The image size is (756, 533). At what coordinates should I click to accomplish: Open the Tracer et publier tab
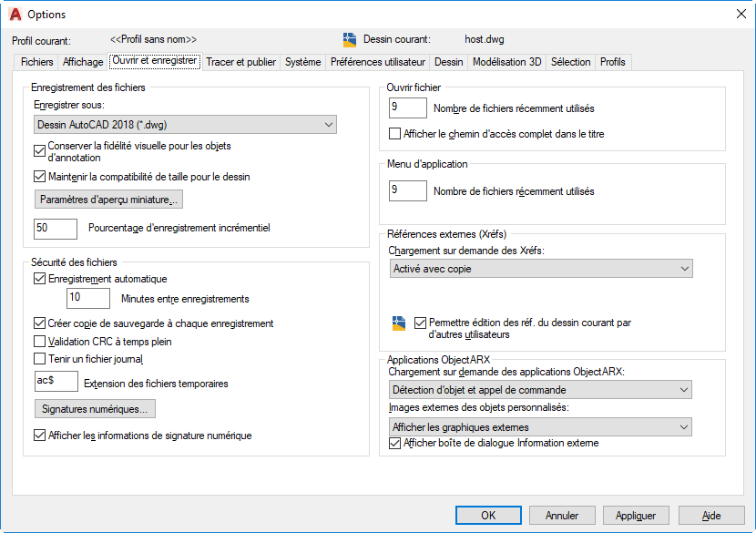241,62
